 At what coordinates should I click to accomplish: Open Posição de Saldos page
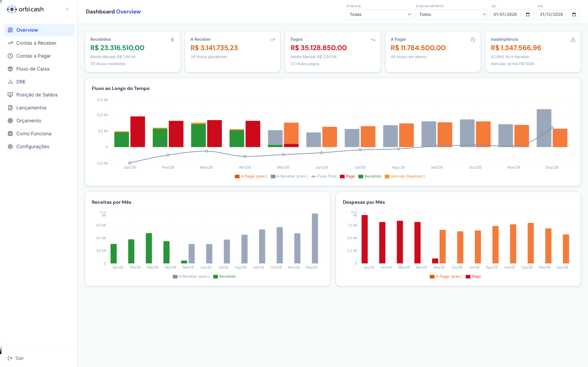tap(39, 95)
